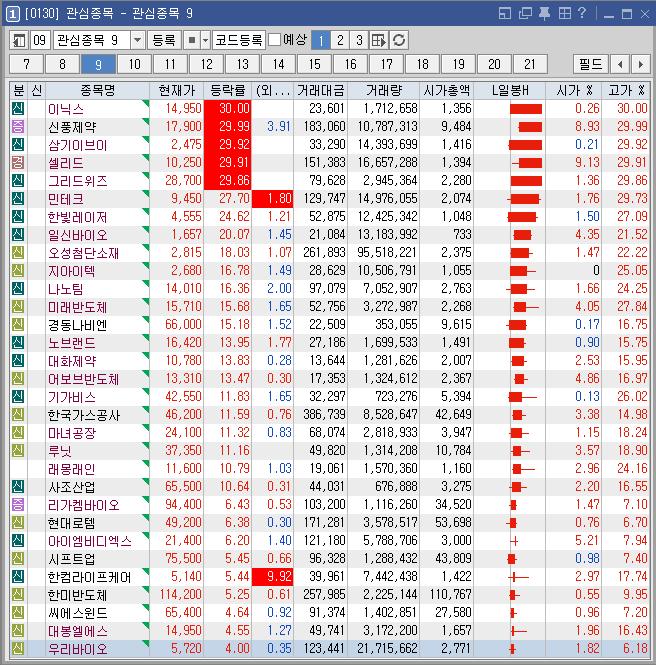The width and height of the screenshot is (656, 665).
Task: Click the market badge for 이닉스 row
Action: [18, 109]
